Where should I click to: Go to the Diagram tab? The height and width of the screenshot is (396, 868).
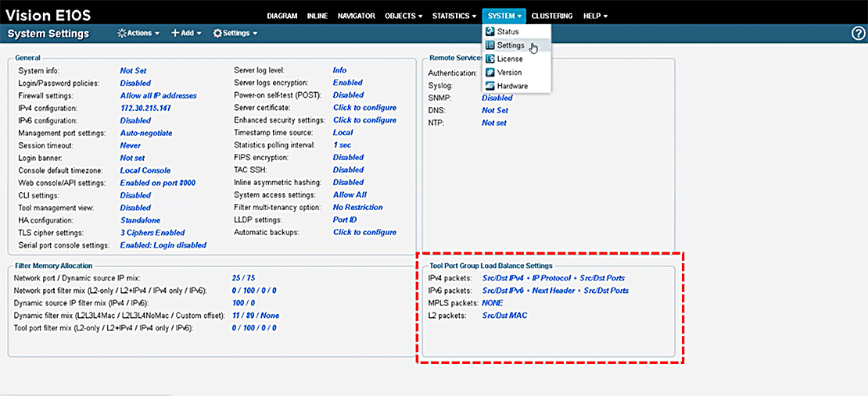(x=282, y=16)
